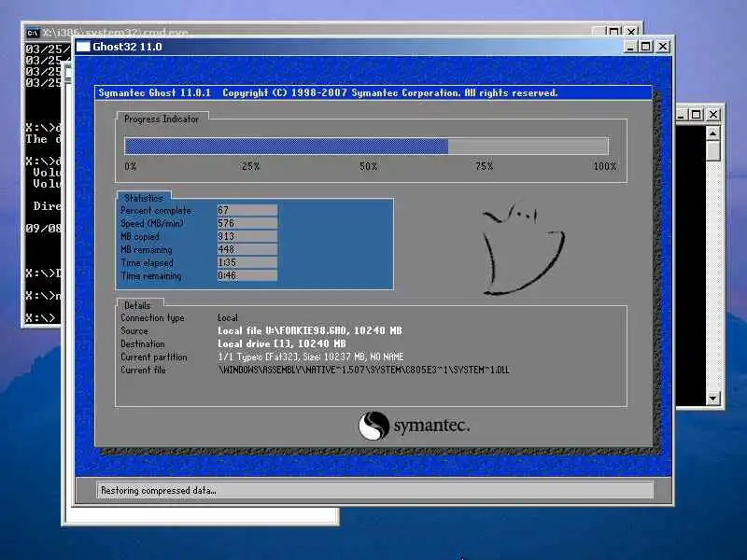Click the Percent complete value 67
The height and width of the screenshot is (560, 747).
[247, 210]
